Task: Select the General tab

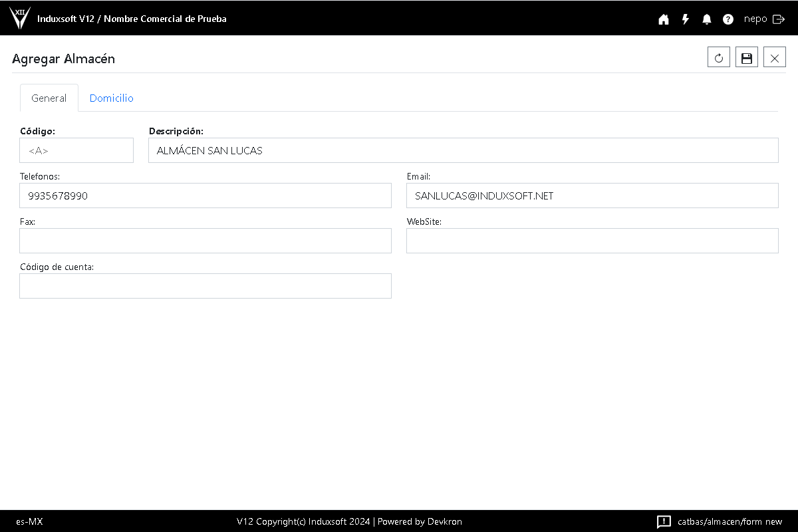Action: 49,98
